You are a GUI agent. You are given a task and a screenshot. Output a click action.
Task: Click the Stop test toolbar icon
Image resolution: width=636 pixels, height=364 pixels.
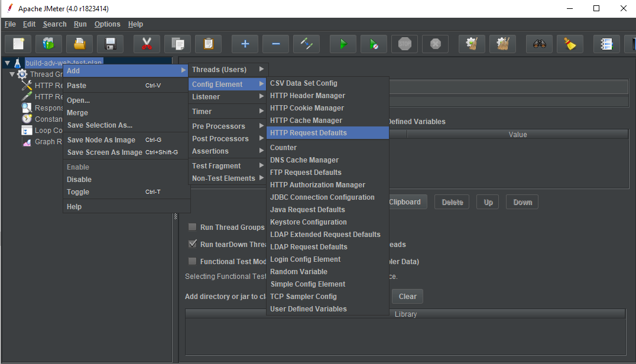tap(404, 44)
